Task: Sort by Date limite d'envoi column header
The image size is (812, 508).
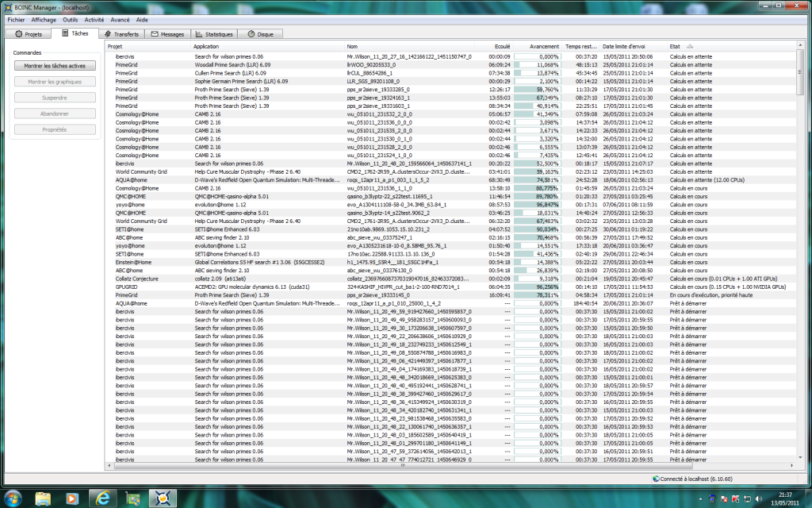Action: point(634,47)
